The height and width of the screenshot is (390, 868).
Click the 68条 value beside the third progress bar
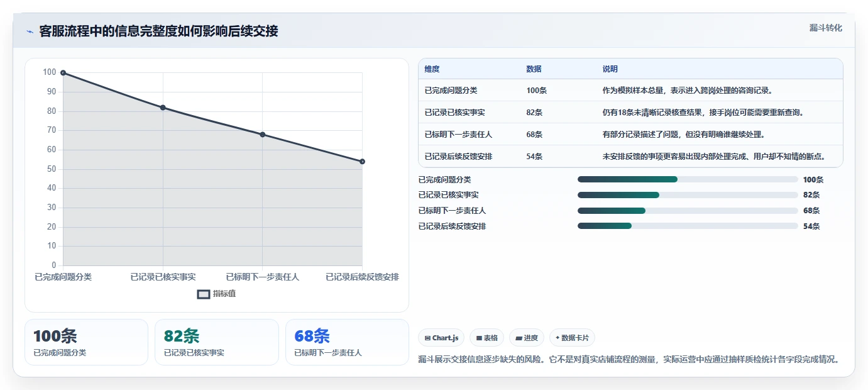(x=811, y=211)
